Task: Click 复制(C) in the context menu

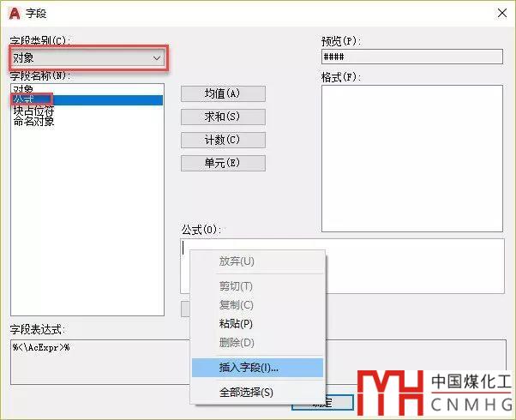Action: coord(236,305)
